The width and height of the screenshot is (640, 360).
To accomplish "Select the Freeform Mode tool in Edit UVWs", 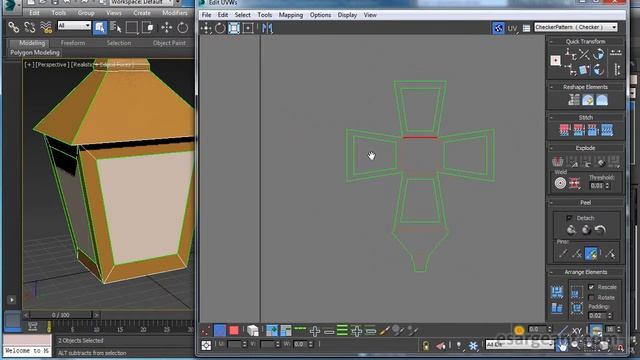I will (x=248, y=28).
